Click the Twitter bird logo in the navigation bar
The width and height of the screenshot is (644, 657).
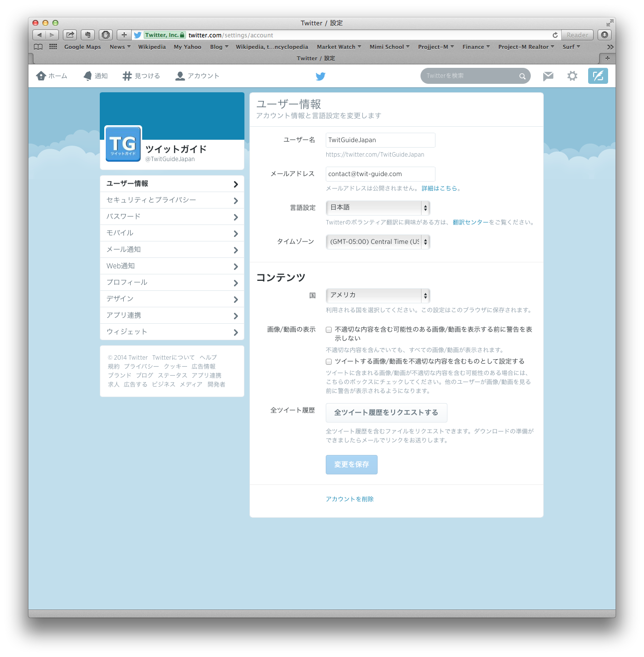coord(321,76)
